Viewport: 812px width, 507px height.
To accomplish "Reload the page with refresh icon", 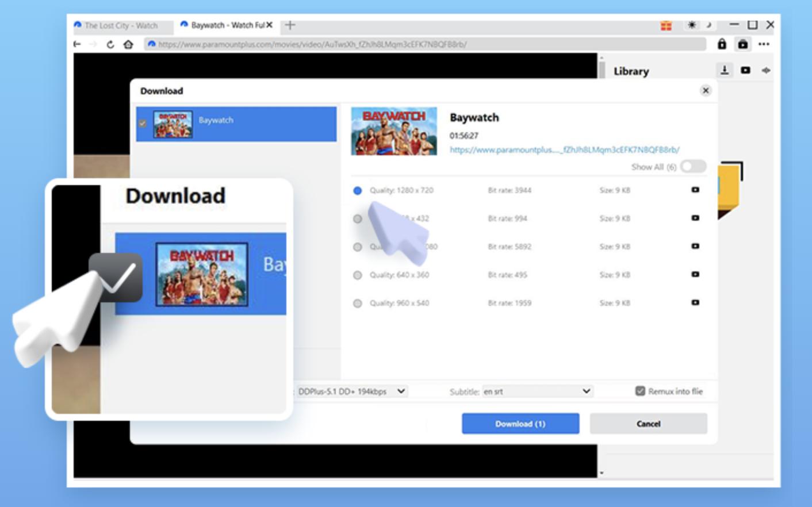I will point(110,44).
